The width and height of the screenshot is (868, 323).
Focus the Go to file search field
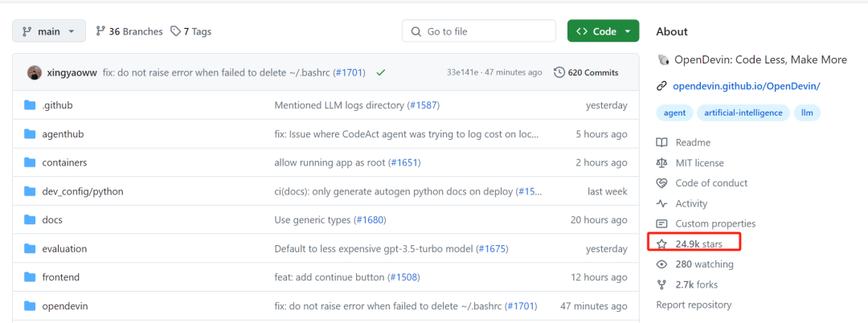coord(479,31)
